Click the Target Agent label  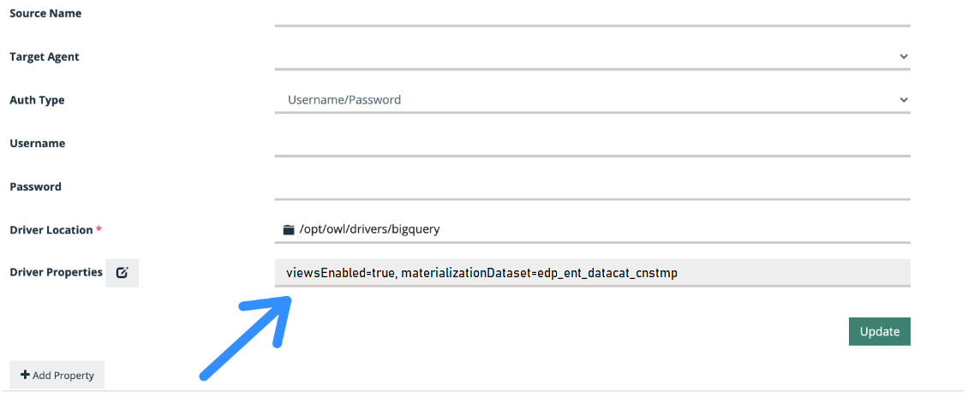click(x=45, y=56)
